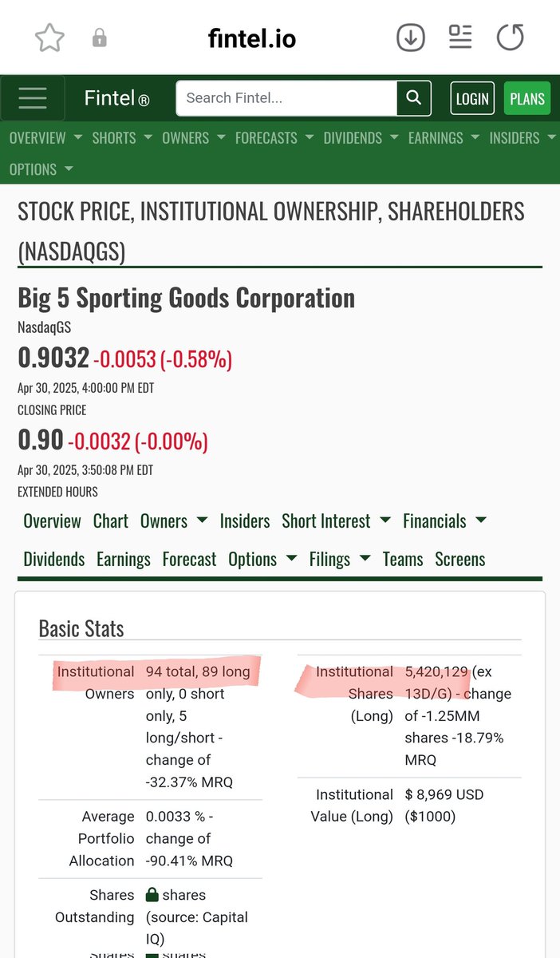The width and height of the screenshot is (560, 958).
Task: Tap the padlock security icon
Action: 100,38
